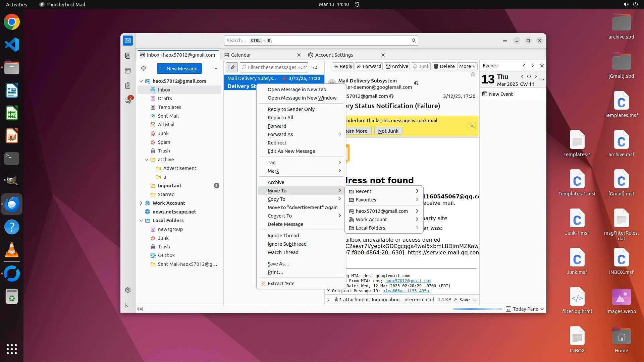Open the More actions dropdown
The image size is (644, 362).
point(467,66)
